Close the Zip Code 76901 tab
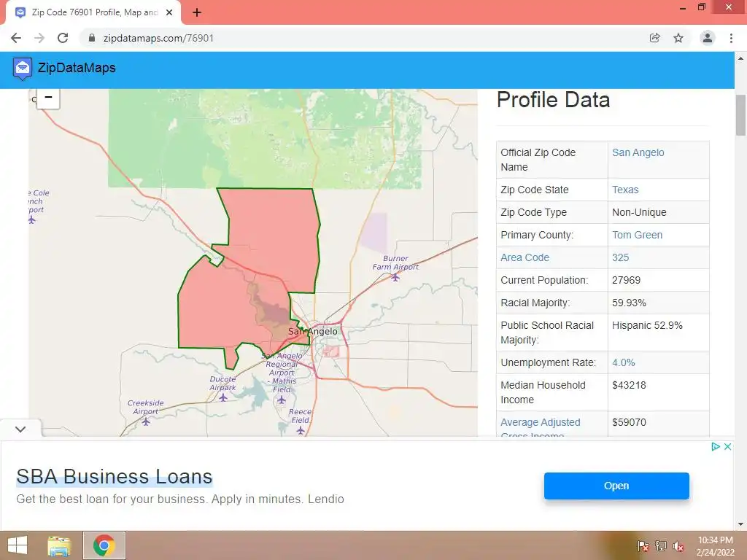This screenshot has width=747, height=560. pyautogui.click(x=169, y=12)
